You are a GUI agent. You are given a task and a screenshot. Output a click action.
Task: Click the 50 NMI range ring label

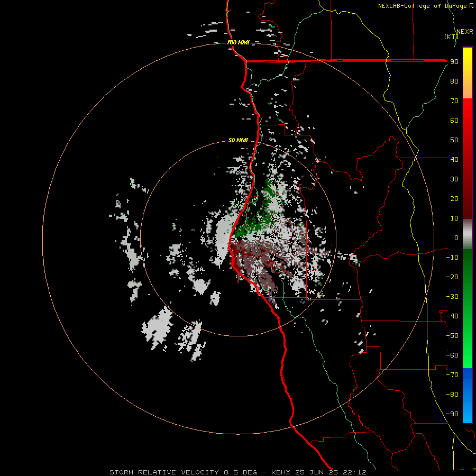click(239, 140)
